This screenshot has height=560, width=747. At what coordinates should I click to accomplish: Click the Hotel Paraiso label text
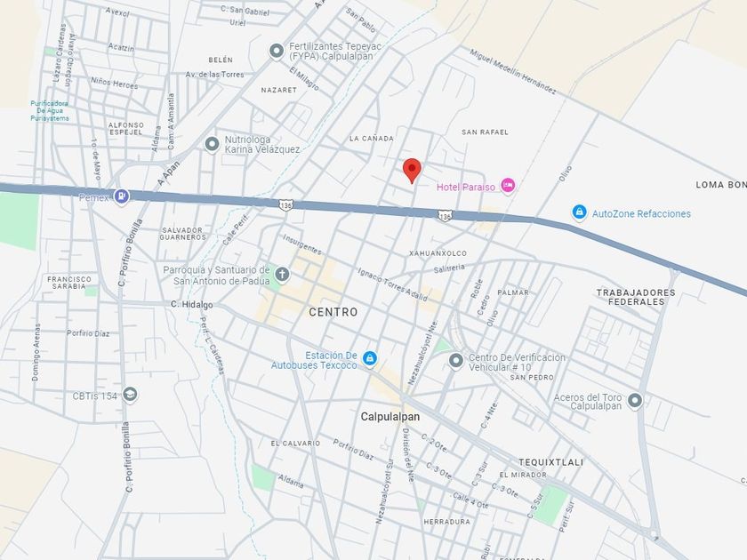[465, 188]
